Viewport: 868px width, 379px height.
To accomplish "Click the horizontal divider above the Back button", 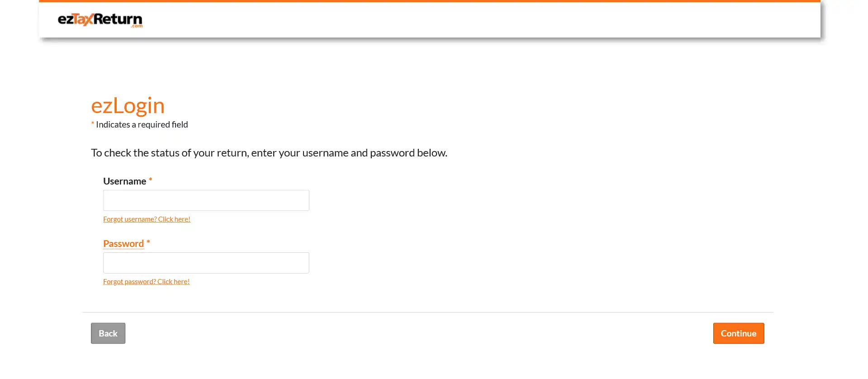I will pos(427,313).
